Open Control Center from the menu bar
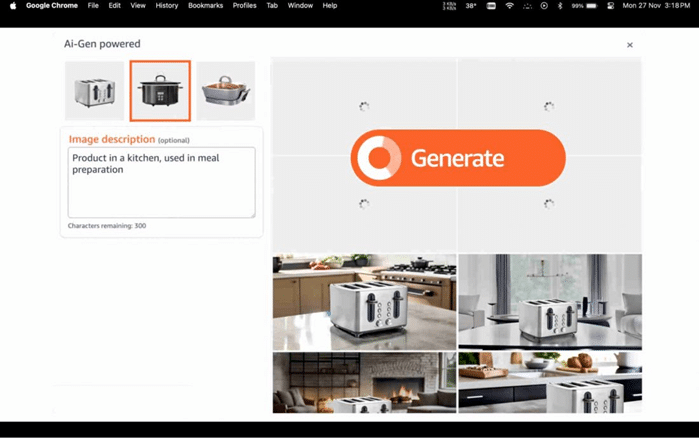Screen dimensions: 699x438 tap(611, 6)
